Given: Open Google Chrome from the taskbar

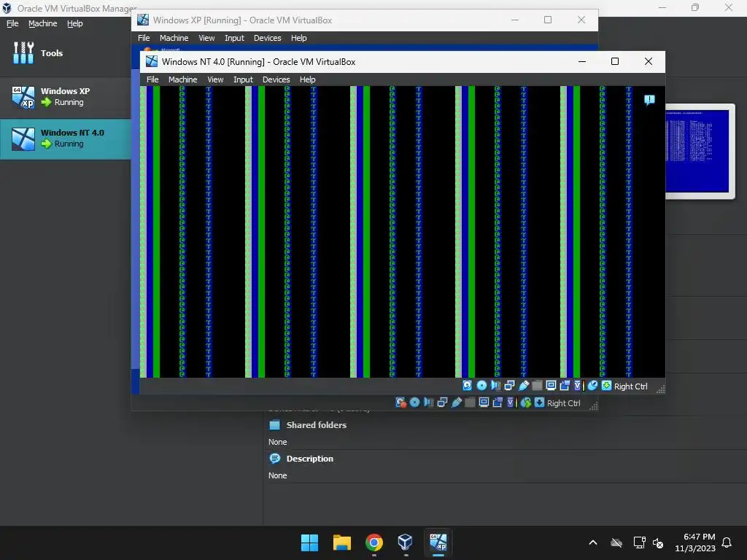Looking at the screenshot, I should (374, 542).
